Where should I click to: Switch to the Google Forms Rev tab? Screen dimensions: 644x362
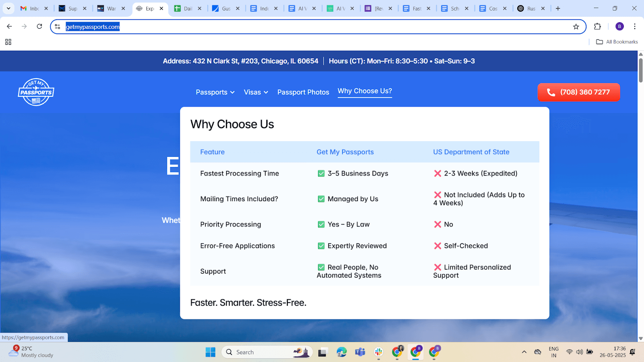coord(378,8)
